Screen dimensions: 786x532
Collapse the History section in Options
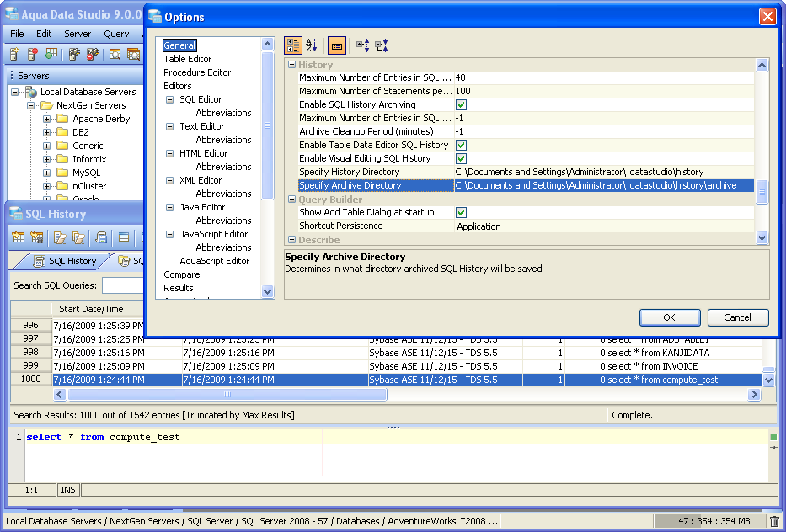click(x=291, y=65)
